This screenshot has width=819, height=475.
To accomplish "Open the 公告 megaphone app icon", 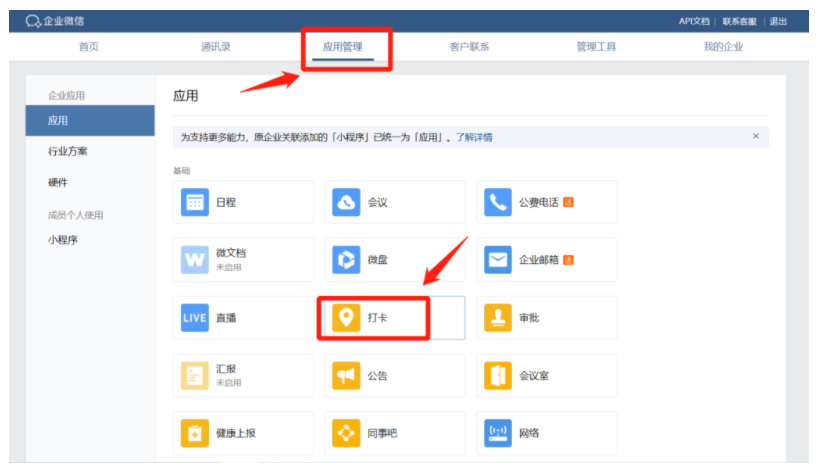I will pos(346,375).
